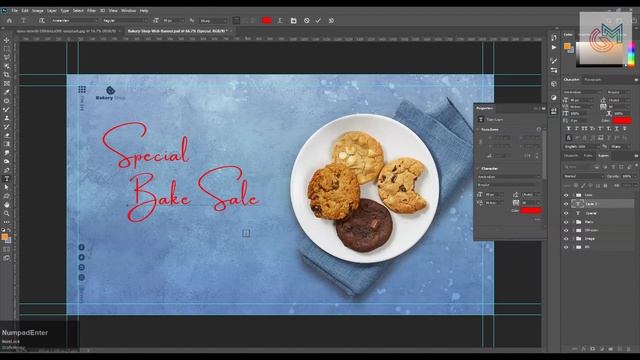Open font style Regular dropdown
Viewport: 640px width, 360px height.
[125, 20]
